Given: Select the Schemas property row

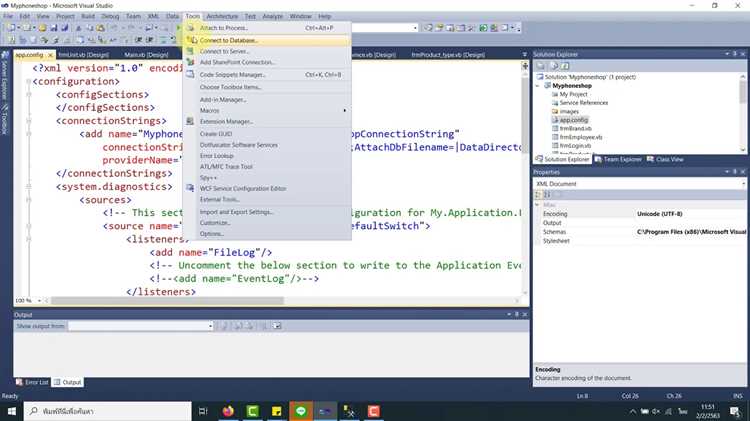Looking at the screenshot, I should (x=640, y=232).
